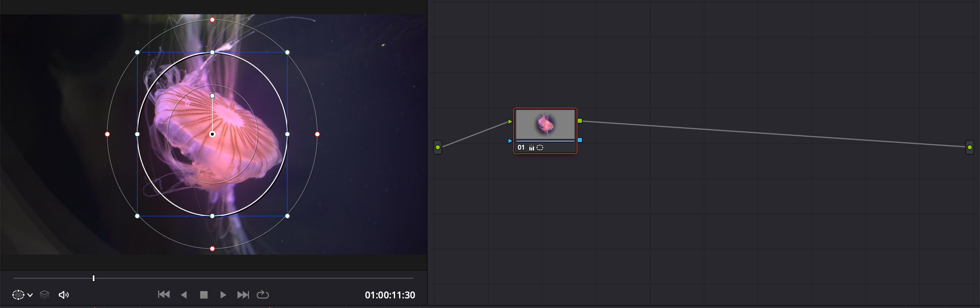Click the layers stack icon below viewer

click(45, 295)
